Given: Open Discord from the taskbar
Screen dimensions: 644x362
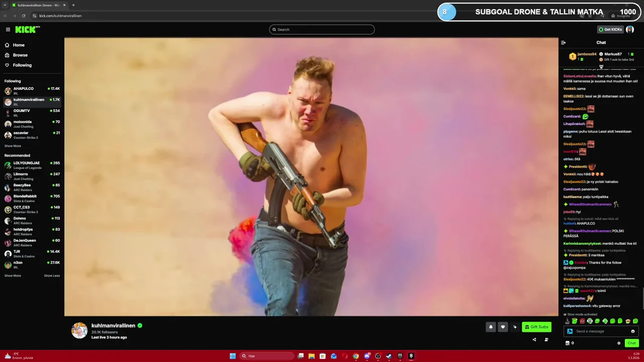Looking at the screenshot, I should pyautogui.click(x=367, y=356).
